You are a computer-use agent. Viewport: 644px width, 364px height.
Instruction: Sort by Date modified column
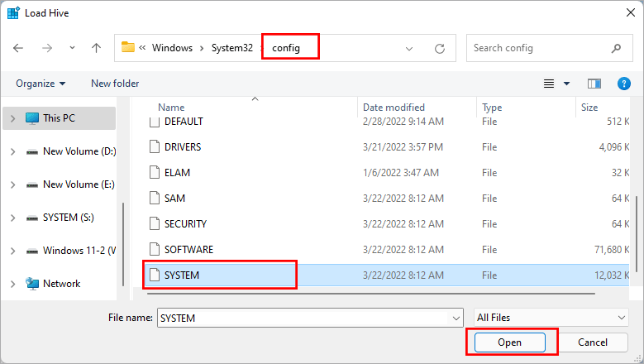(394, 108)
